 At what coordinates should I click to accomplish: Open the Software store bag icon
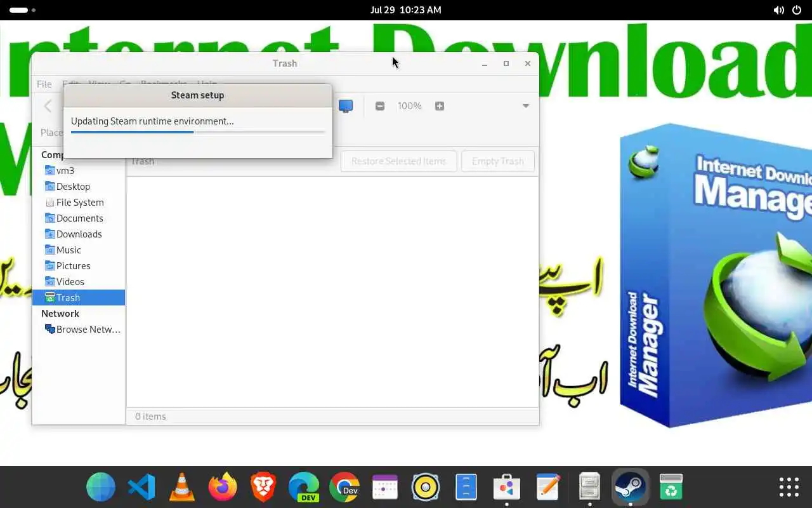click(x=507, y=488)
